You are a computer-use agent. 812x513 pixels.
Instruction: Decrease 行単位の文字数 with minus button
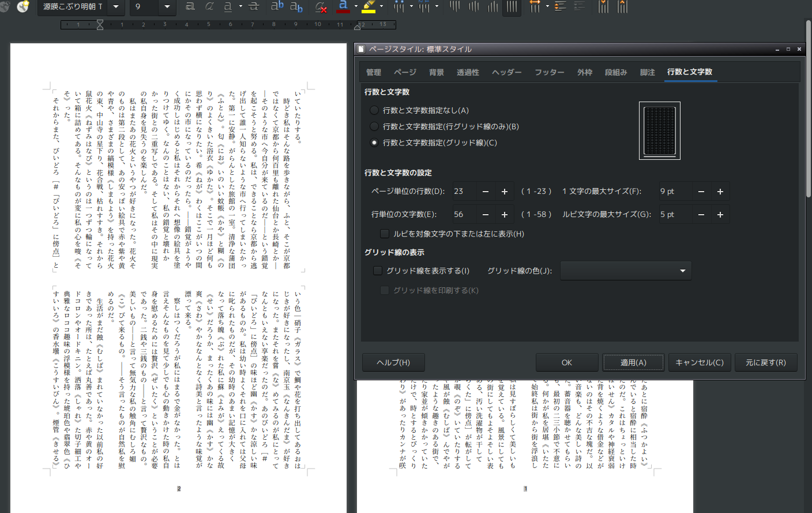486,215
